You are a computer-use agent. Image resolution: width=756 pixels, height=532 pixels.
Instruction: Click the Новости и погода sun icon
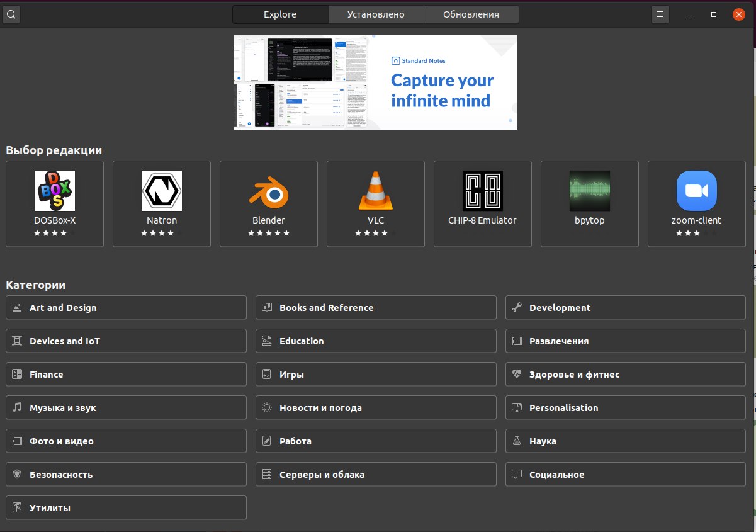tap(267, 408)
